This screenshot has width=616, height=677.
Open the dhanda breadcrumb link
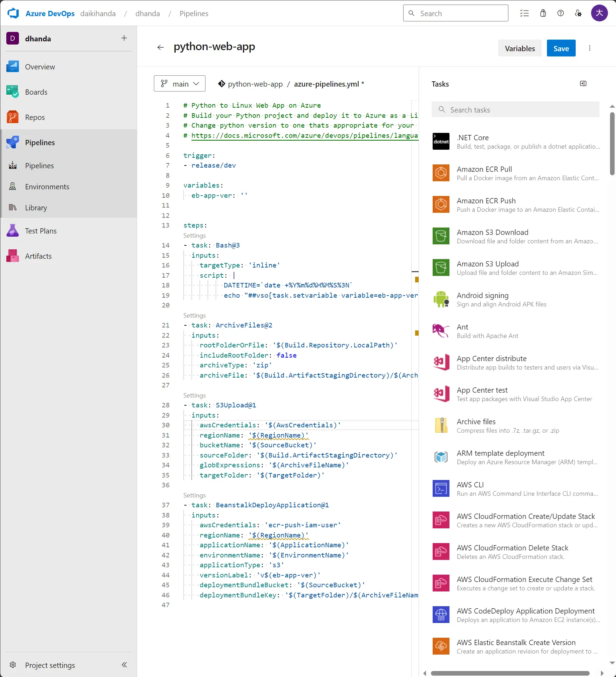(x=148, y=13)
